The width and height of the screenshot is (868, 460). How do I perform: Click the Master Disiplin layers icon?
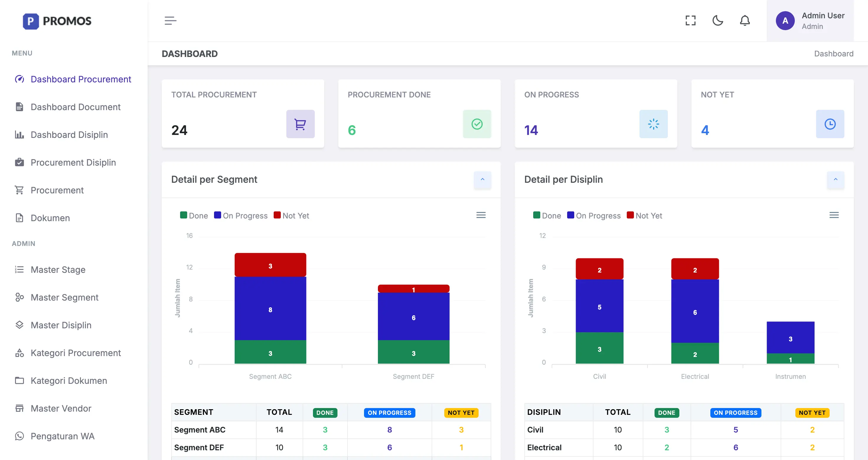19,325
